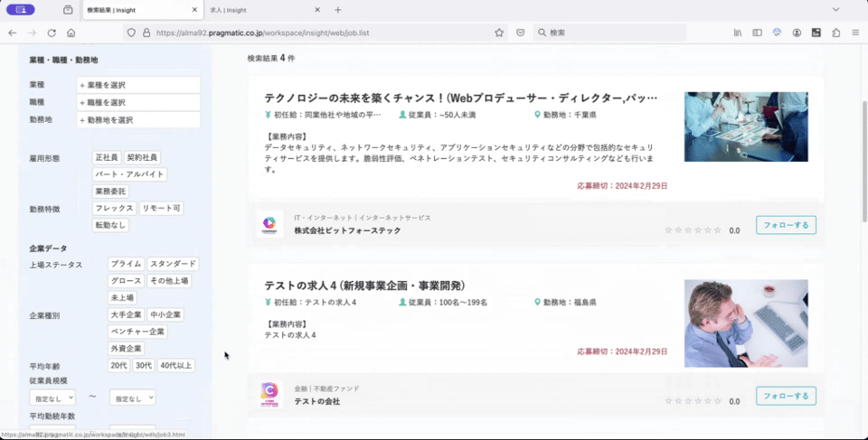The image size is (868, 440).
Task: Close the 検索結果 | Insight tab
Action: click(x=194, y=10)
